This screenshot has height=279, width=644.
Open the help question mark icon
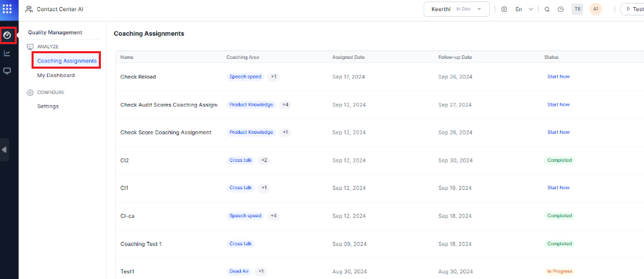point(561,9)
